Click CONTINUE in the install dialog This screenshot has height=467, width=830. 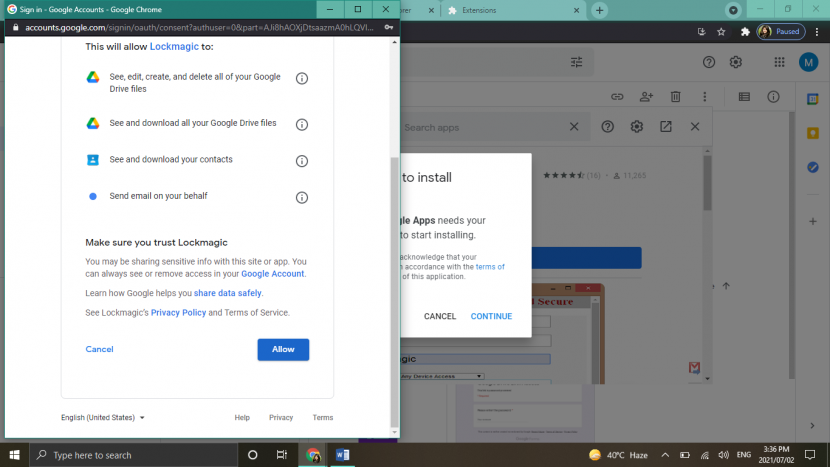click(491, 316)
